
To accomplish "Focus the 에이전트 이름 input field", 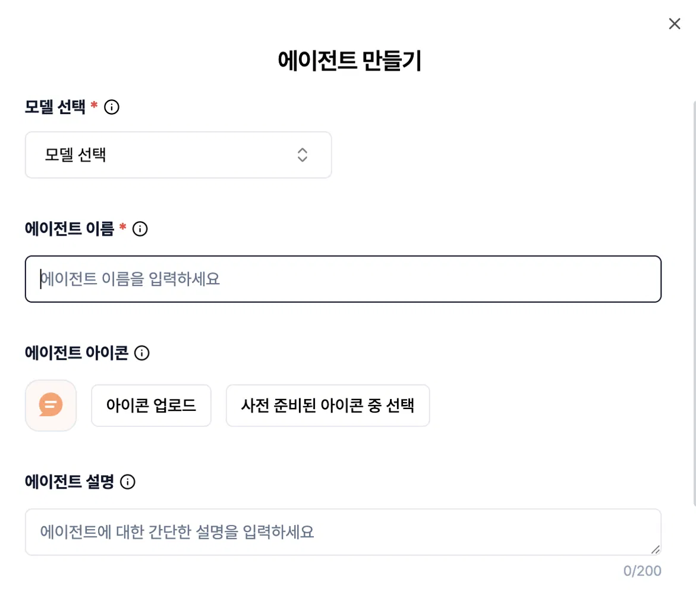I will tap(343, 279).
